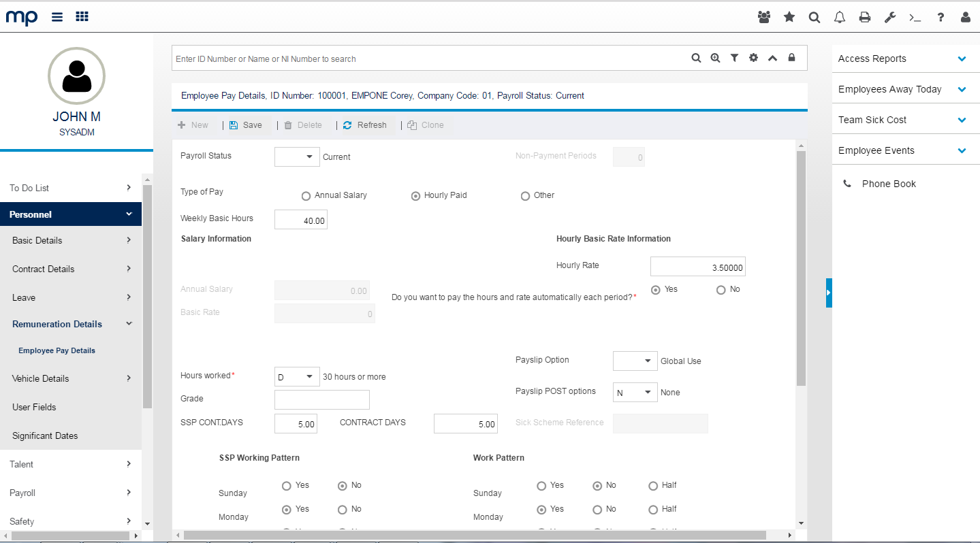
Task: Click the printer icon
Action: 865,18
